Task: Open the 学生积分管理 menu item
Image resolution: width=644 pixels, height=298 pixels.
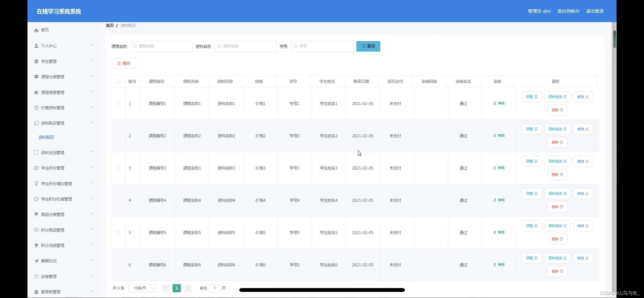Action: (53, 168)
